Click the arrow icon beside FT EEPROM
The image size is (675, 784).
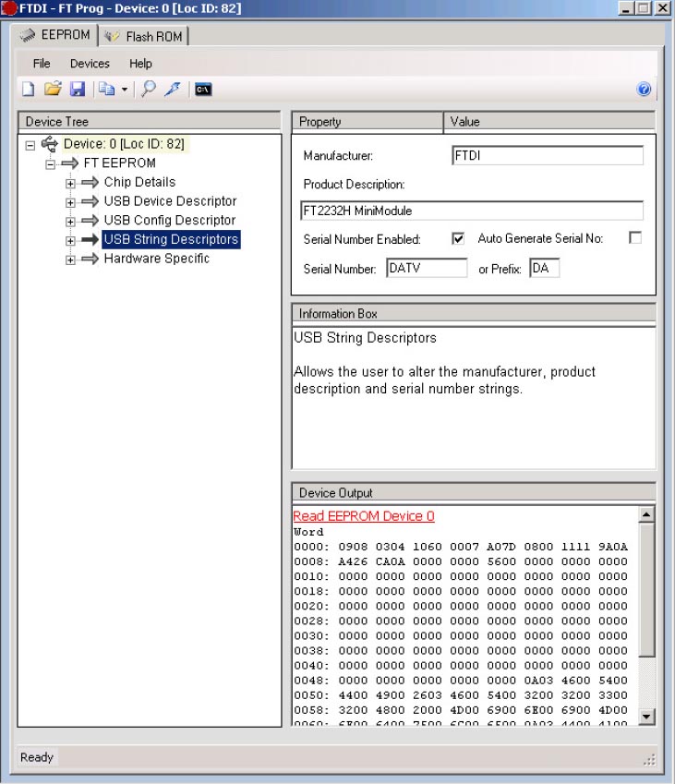[x=70, y=163]
